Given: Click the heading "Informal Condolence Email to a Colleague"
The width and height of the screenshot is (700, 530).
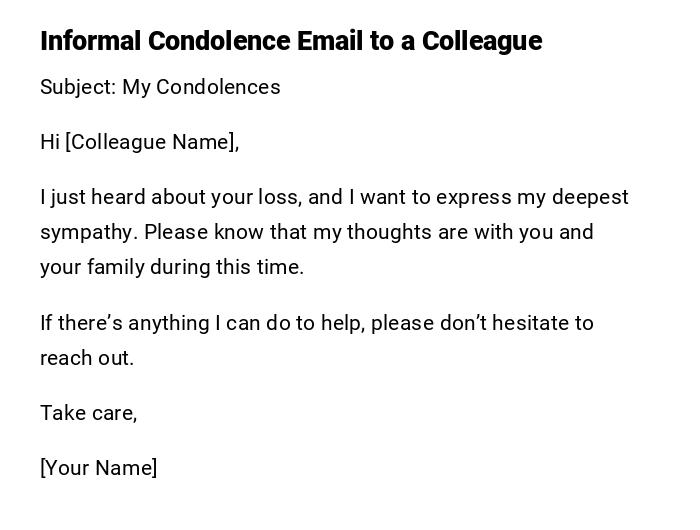Looking at the screenshot, I should pyautogui.click(x=290, y=41).
